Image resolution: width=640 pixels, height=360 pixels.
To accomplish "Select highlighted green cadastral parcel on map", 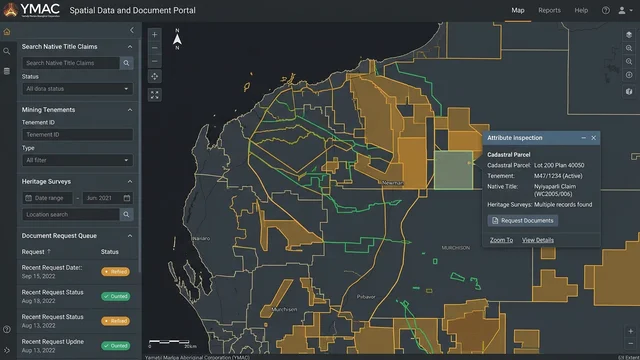I will point(453,170).
